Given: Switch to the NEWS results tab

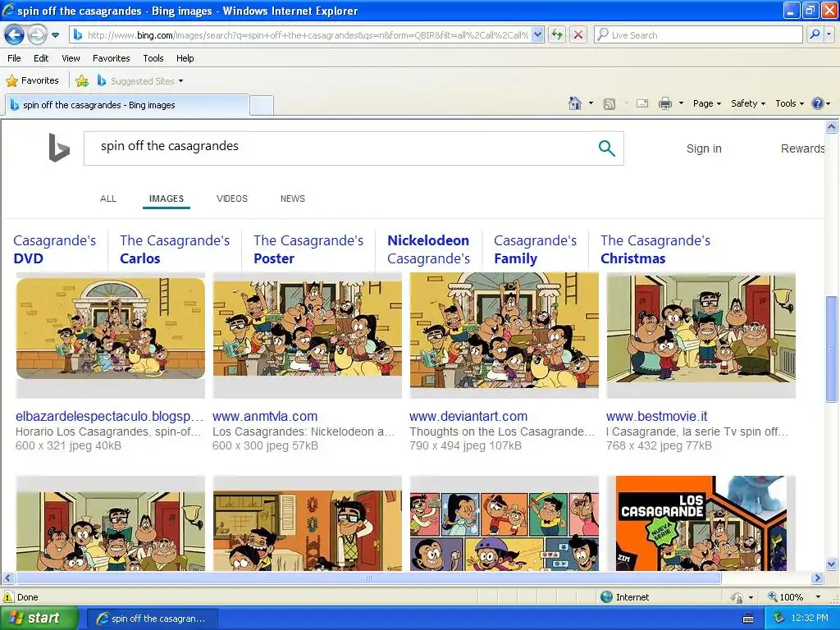Looking at the screenshot, I should [x=293, y=199].
